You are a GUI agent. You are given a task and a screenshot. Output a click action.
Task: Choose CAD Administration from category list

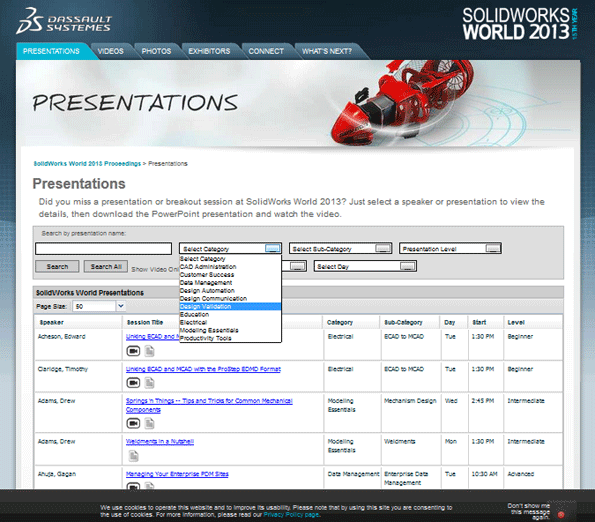pos(230,267)
